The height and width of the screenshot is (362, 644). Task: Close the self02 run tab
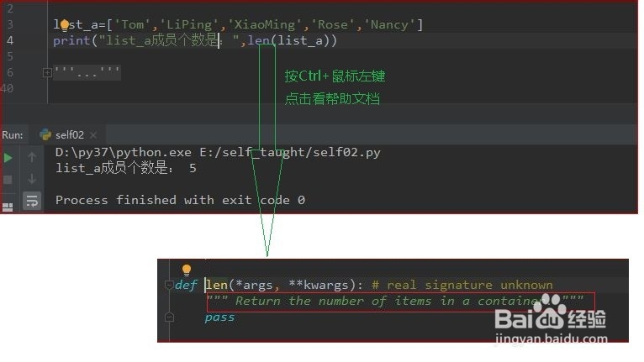click(93, 135)
